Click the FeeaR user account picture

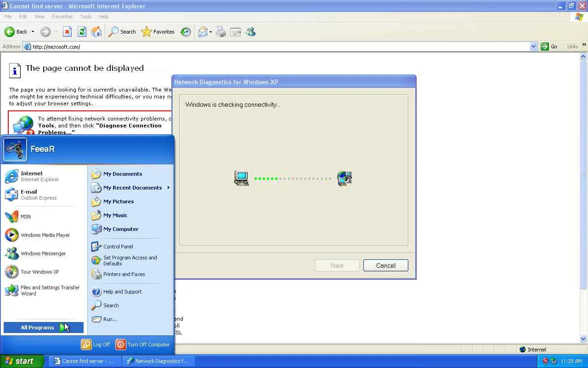tap(15, 149)
